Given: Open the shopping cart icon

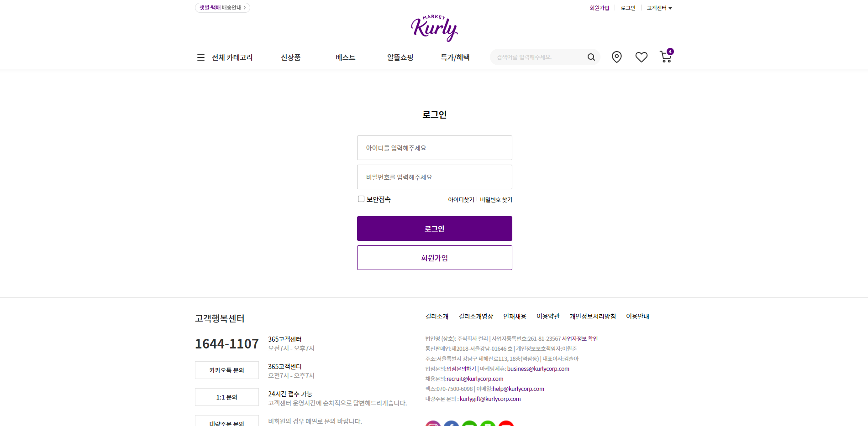Looking at the screenshot, I should [x=665, y=57].
